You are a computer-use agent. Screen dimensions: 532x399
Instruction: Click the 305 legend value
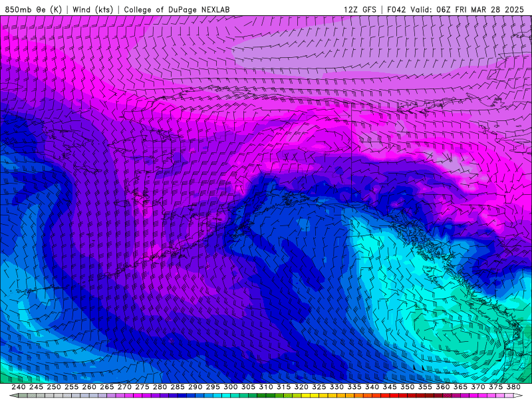point(248,387)
